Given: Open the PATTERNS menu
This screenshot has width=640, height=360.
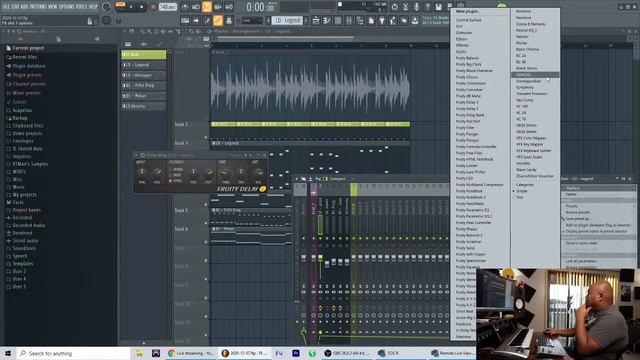Looking at the screenshot, I should tap(39, 7).
